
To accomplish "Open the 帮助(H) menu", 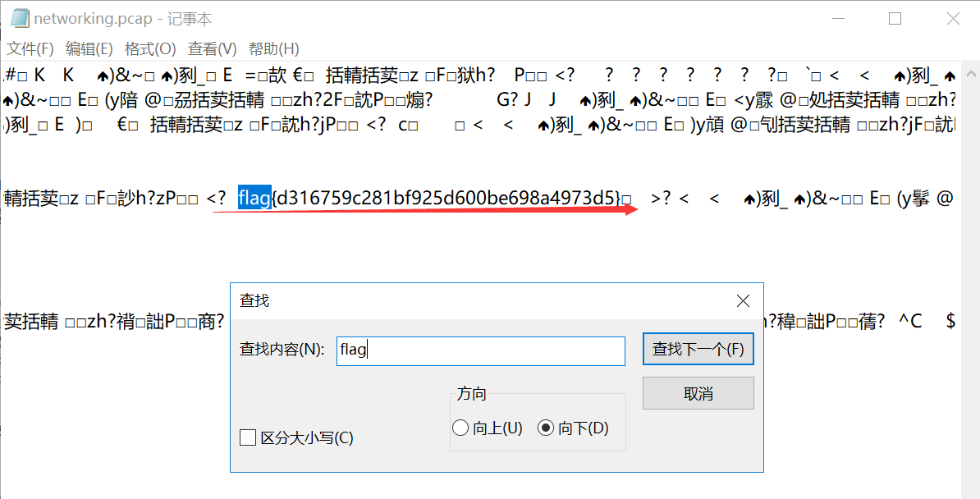I will tap(274, 48).
